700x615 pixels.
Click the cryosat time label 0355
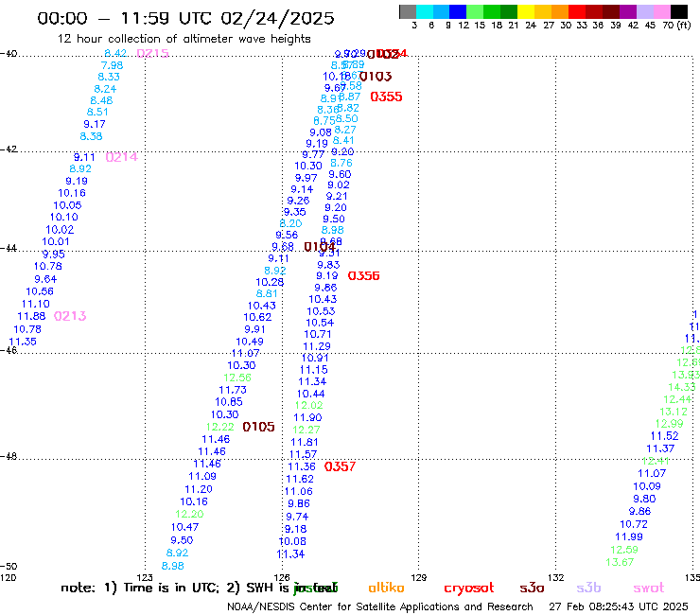386,97
